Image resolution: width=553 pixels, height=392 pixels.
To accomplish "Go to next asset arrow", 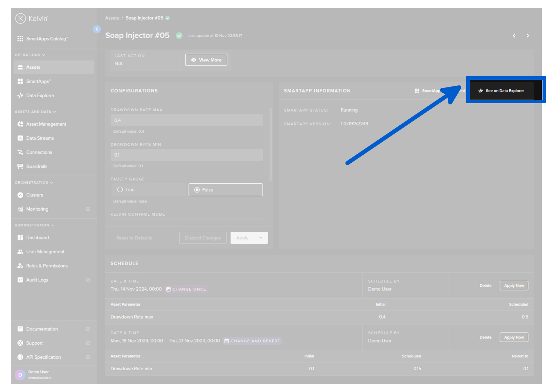I will [x=528, y=36].
